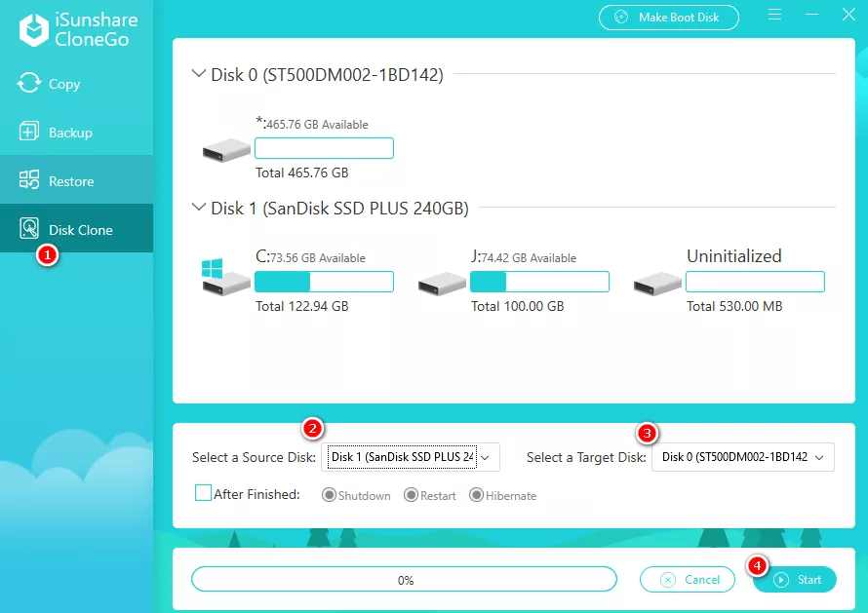Image resolution: width=868 pixels, height=613 pixels.
Task: Click the J: drive usage bar
Action: [x=539, y=282]
